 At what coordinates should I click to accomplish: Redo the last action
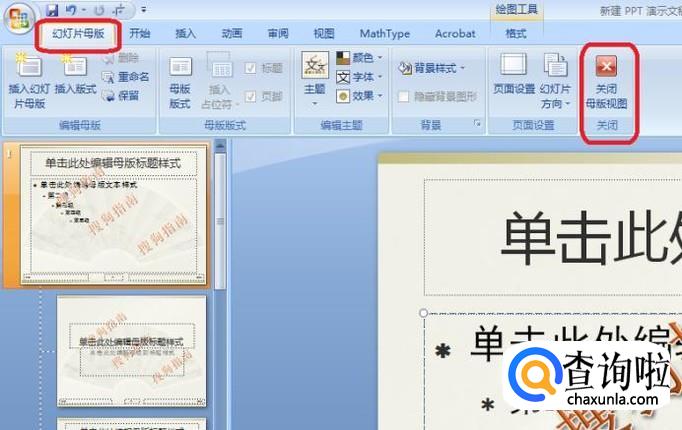coord(99,10)
